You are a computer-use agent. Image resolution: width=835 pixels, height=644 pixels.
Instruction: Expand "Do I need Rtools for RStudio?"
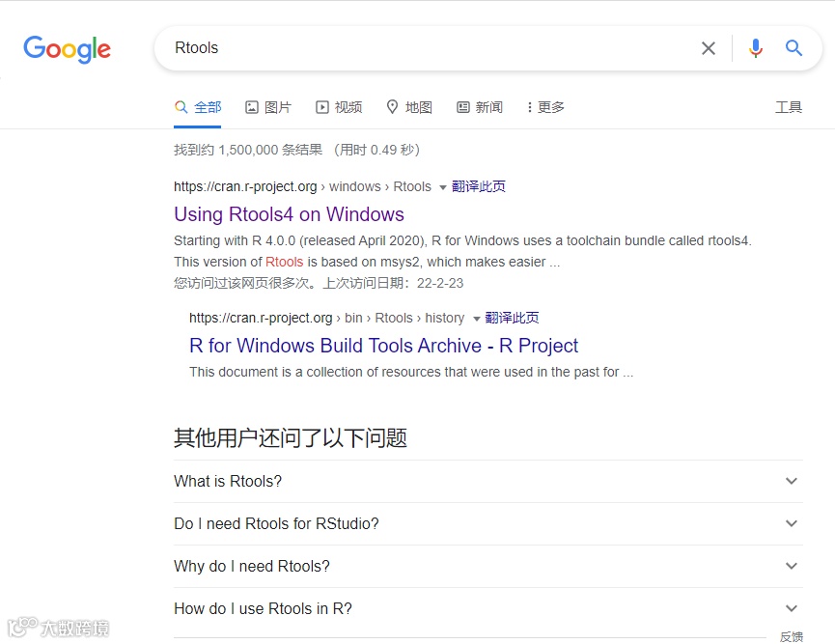coord(487,523)
